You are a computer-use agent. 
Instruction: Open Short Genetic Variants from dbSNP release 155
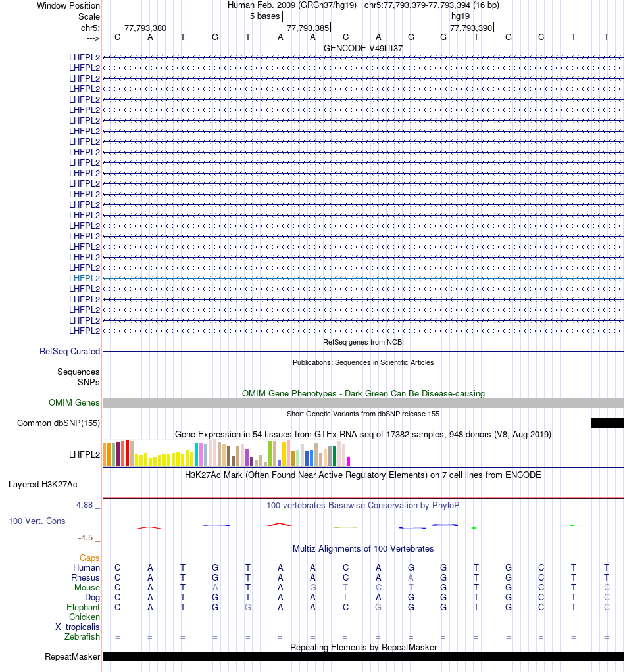[363, 414]
